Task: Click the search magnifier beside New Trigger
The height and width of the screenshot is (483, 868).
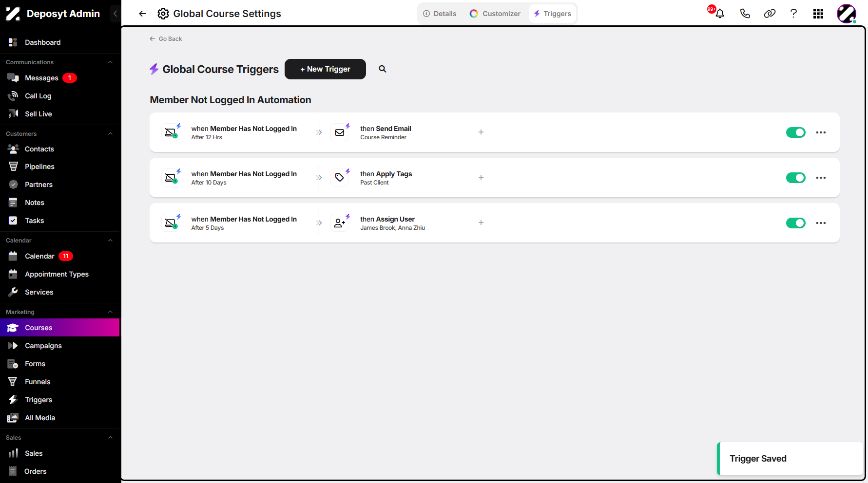Action: click(383, 69)
